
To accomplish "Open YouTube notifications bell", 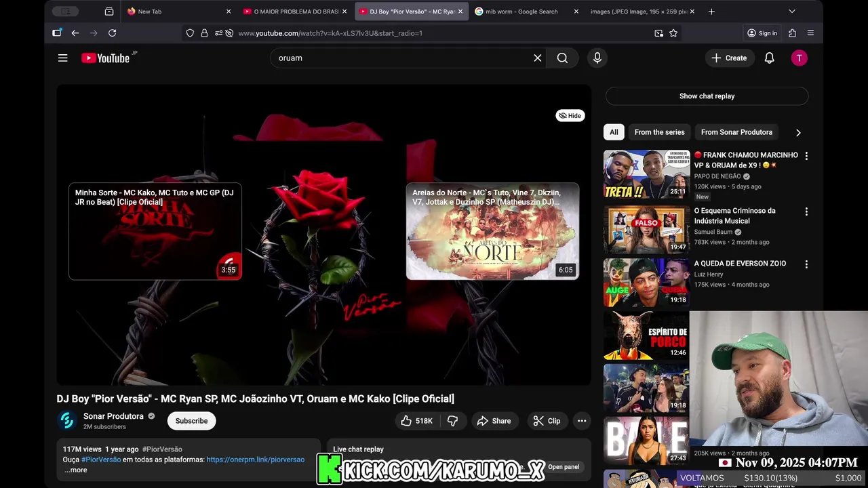I will pos(769,58).
